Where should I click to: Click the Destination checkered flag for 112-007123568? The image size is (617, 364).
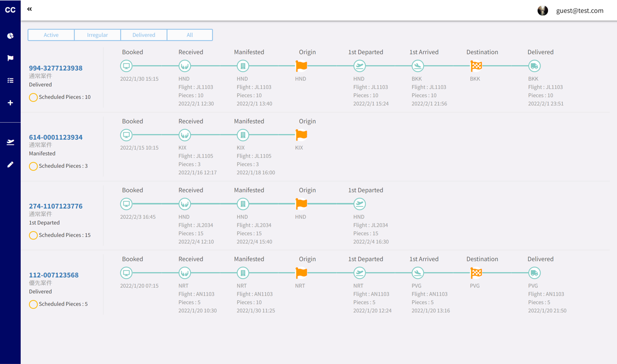pyautogui.click(x=476, y=273)
